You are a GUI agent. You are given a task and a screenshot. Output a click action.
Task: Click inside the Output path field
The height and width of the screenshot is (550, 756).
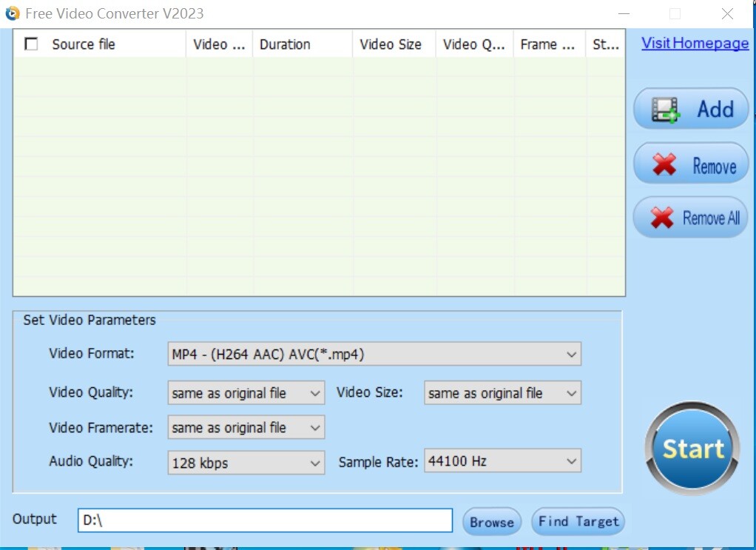(266, 521)
